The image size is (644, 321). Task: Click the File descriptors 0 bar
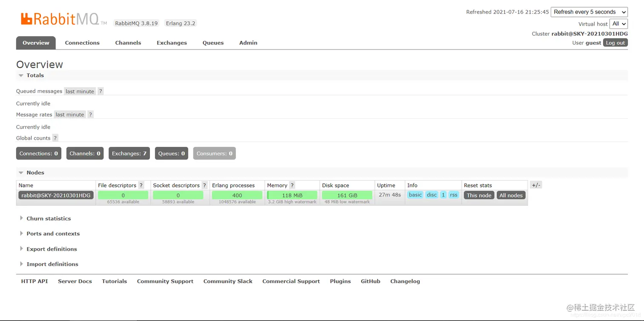123,195
